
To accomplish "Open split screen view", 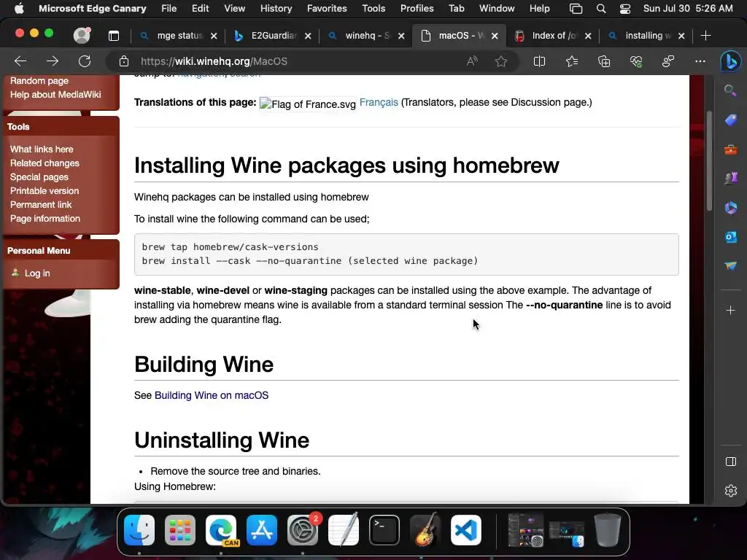I will tap(539, 61).
